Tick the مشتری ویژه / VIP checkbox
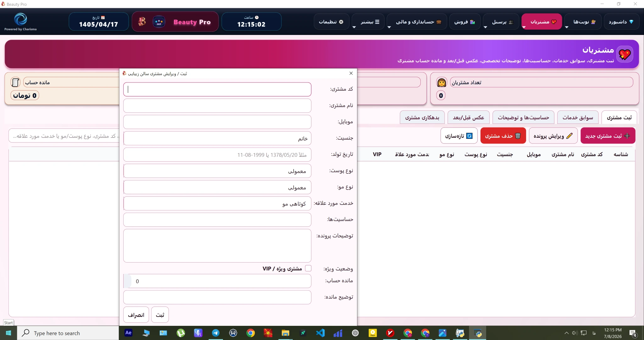Image resolution: width=644 pixels, height=340 pixels. [308, 268]
